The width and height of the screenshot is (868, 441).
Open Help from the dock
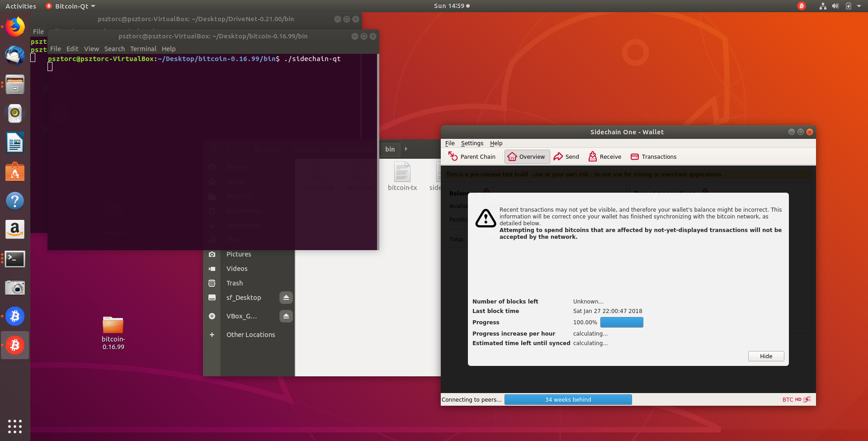click(15, 201)
